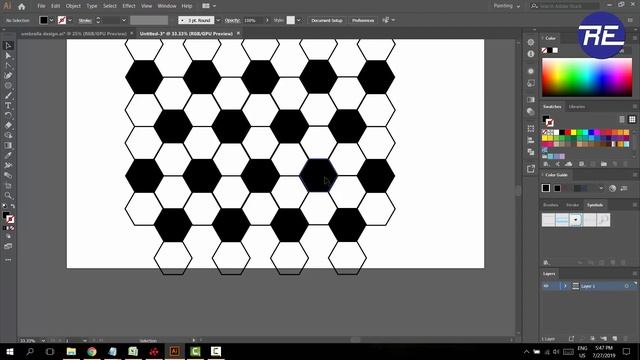The height and width of the screenshot is (360, 640).
Task: Open the stroke color dropdown in control bar
Action: [x=70, y=20]
